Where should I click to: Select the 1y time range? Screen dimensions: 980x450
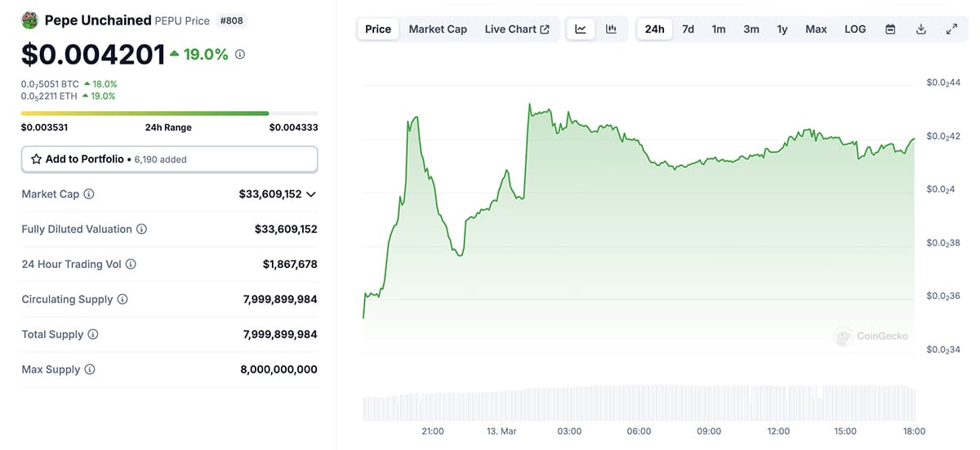[782, 29]
